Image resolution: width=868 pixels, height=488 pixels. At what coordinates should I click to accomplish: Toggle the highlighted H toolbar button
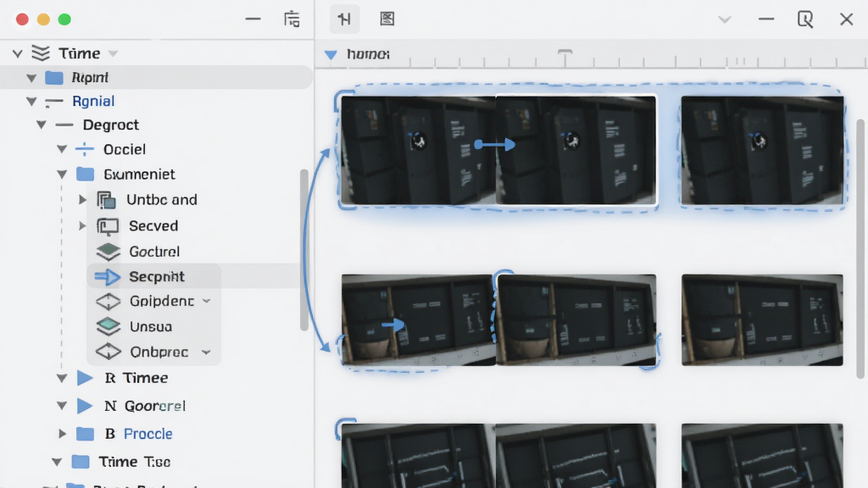(344, 19)
